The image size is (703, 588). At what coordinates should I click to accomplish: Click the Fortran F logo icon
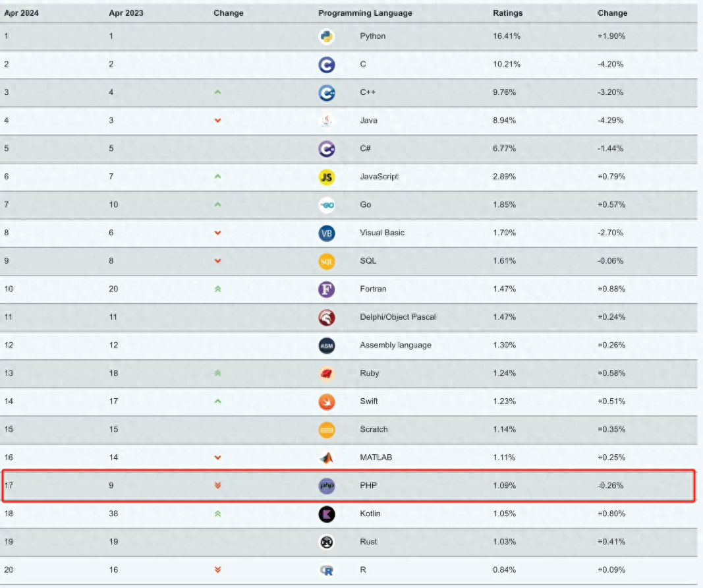tap(326, 289)
